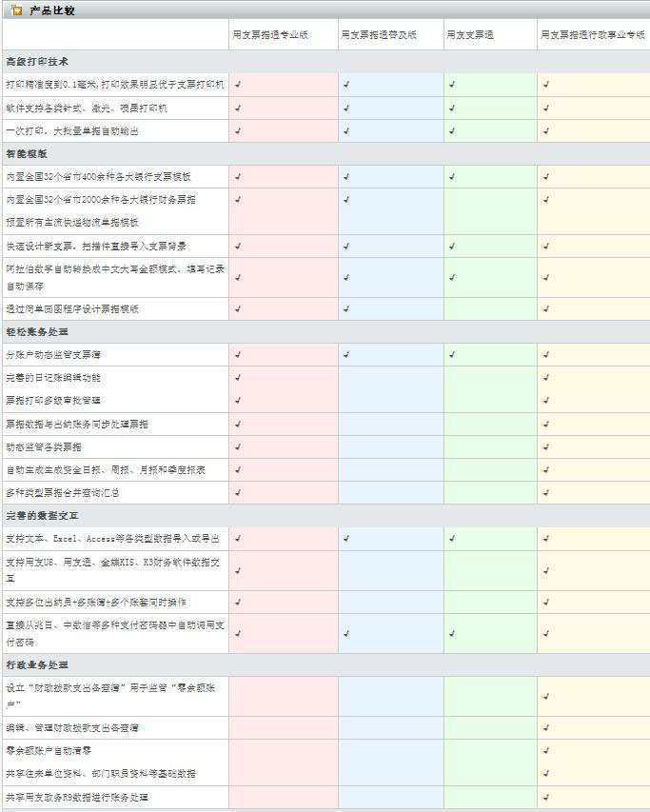Click the row 动态监管各类票据
This screenshot has width=650, height=812.
point(326,446)
